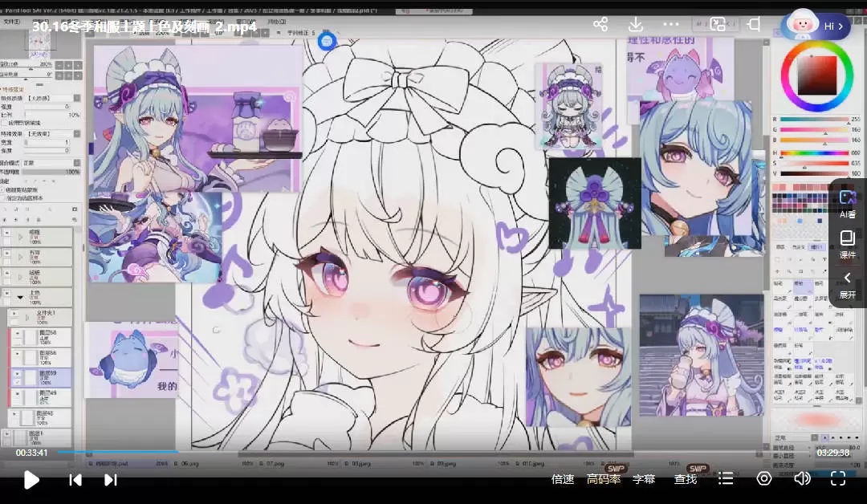Open the blend mode 正常 dropdown

(51, 163)
